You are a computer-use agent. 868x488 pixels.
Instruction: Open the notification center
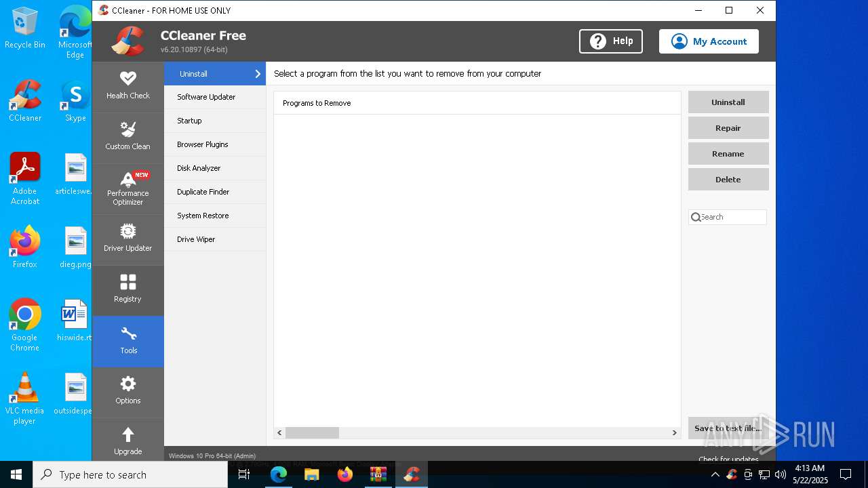click(x=846, y=474)
